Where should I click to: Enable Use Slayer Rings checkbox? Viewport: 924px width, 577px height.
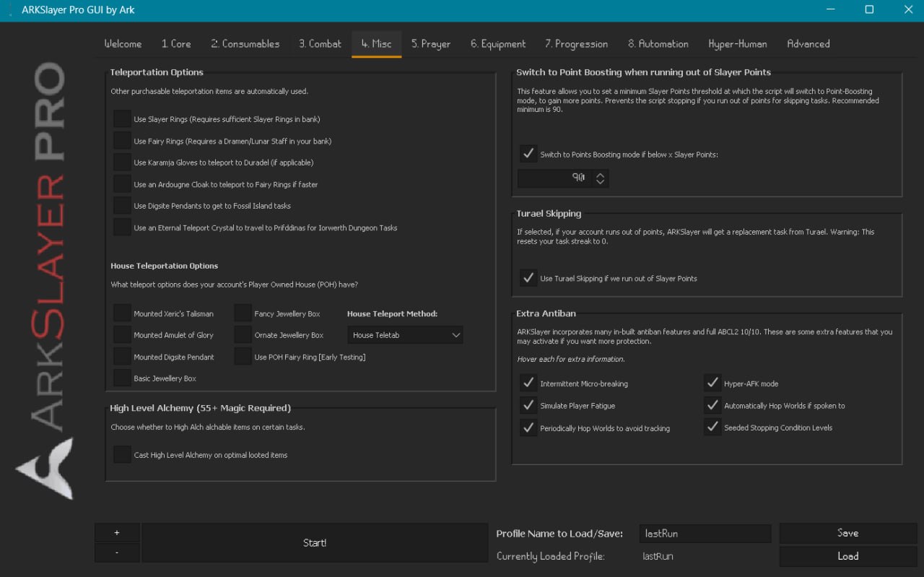click(x=122, y=119)
